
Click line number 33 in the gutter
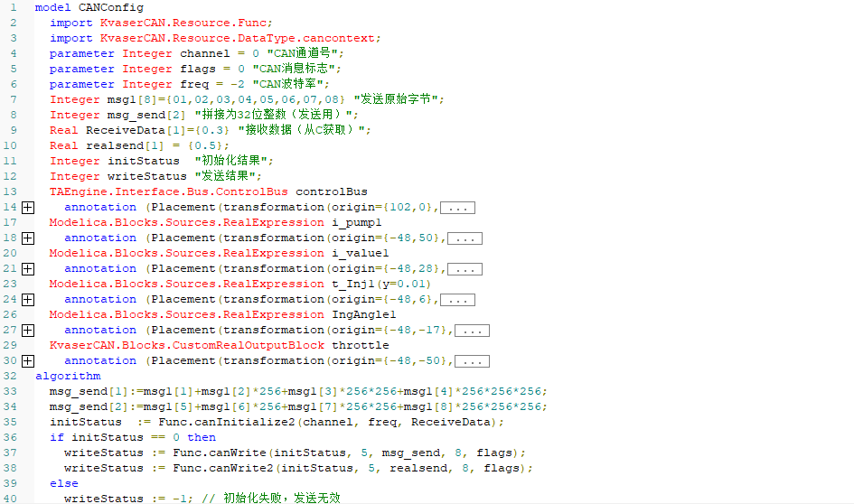[10, 391]
